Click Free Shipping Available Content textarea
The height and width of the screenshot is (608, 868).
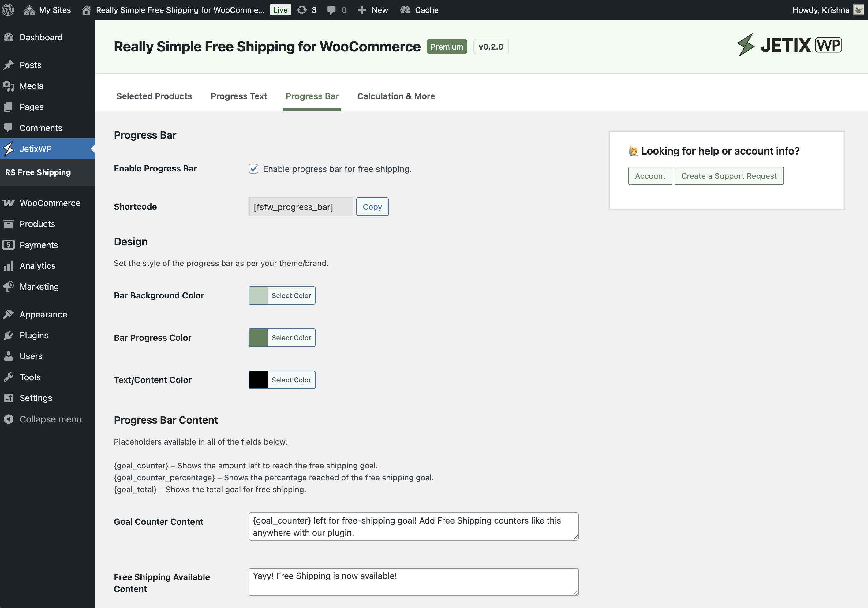(x=413, y=582)
